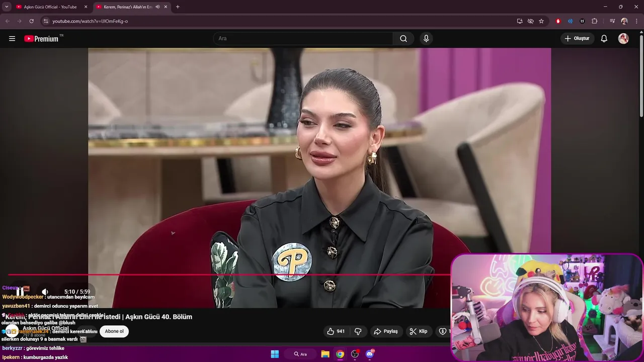Share the video with Paylaş
The height and width of the screenshot is (362, 644).
click(x=385, y=331)
